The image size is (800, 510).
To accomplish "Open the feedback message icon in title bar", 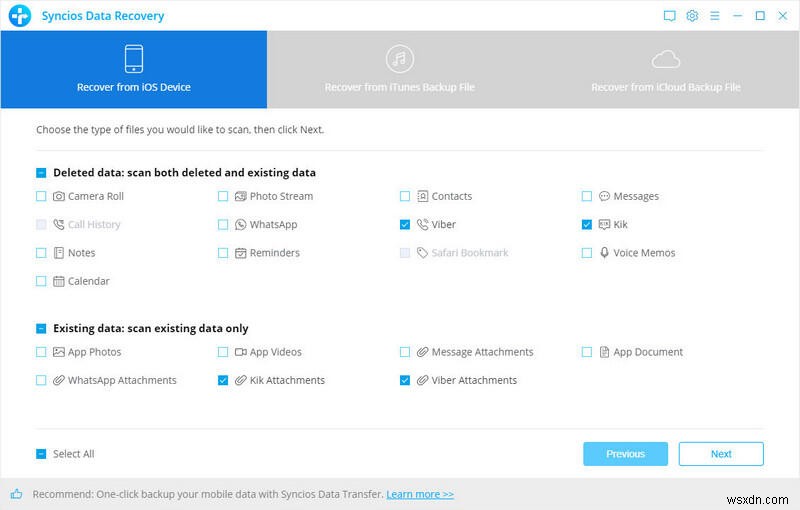I will tap(669, 16).
